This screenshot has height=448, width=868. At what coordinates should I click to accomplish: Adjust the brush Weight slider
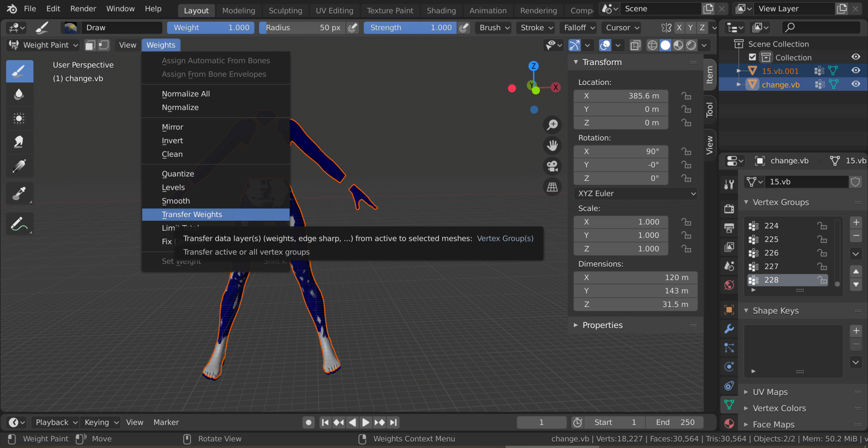coord(211,28)
